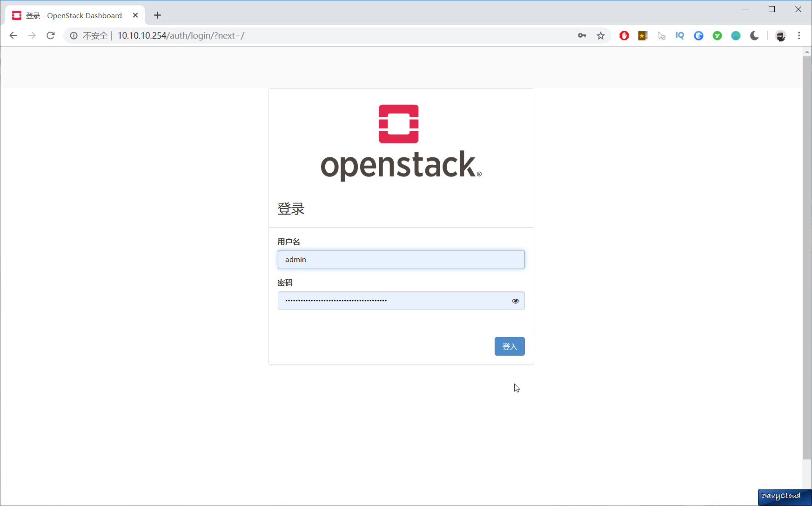Click the blue circle browser extension icon
Screen dimensions: 812x506
pyautogui.click(x=698, y=35)
